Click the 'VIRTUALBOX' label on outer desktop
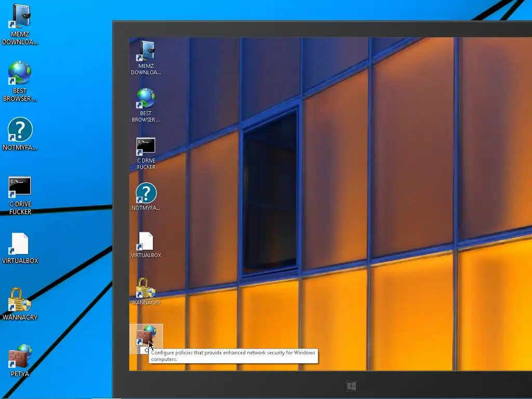532x399 pixels. click(x=20, y=261)
